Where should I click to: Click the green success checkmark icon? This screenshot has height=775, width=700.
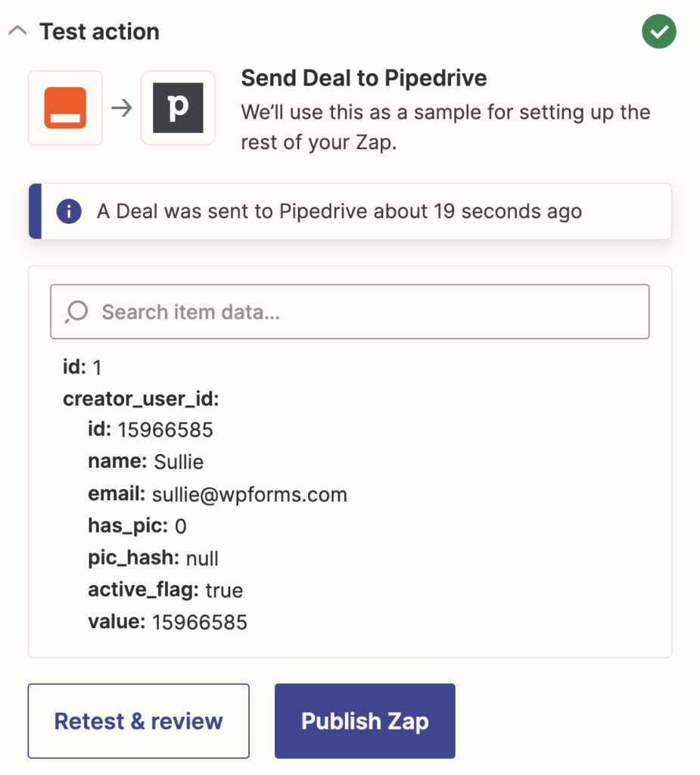coord(658,31)
